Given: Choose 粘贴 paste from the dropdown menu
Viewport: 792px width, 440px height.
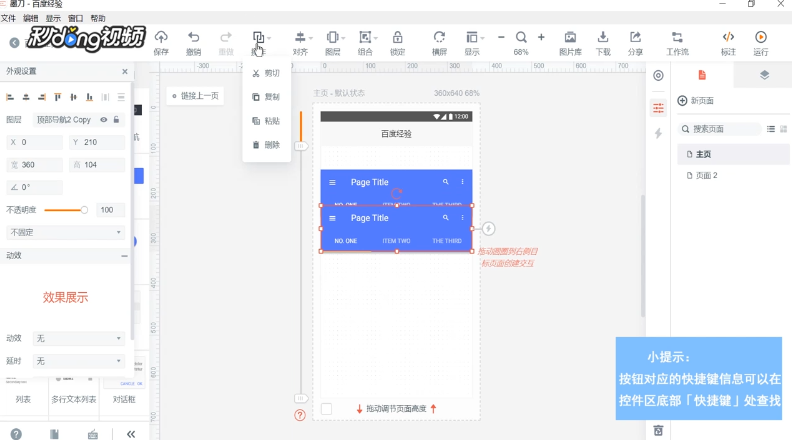Looking at the screenshot, I should click(x=266, y=121).
